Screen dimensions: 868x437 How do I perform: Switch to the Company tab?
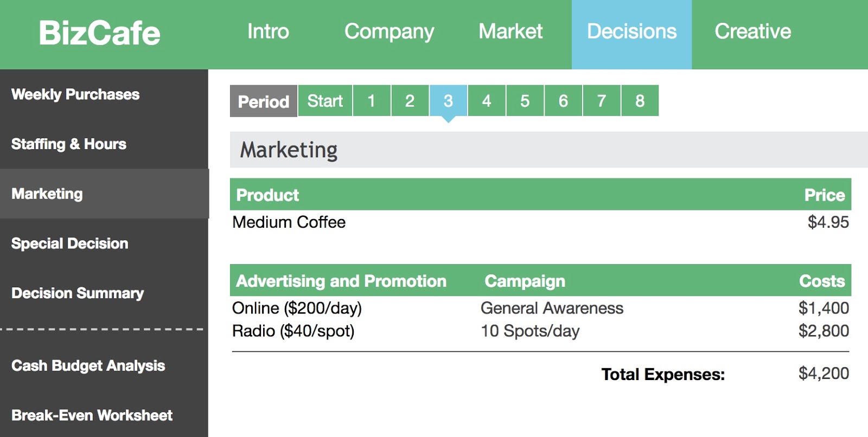[x=389, y=31]
